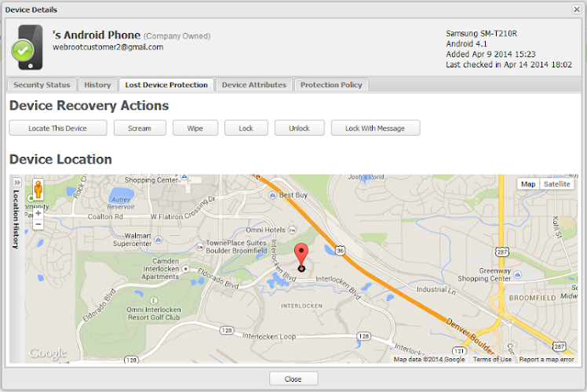Close the dialog using the X icon

click(x=577, y=9)
